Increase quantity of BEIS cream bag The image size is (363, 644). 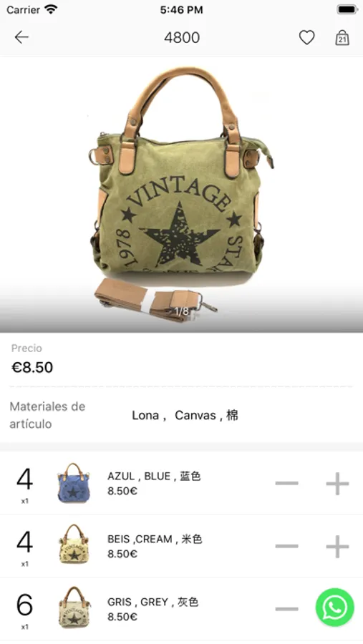[337, 546]
